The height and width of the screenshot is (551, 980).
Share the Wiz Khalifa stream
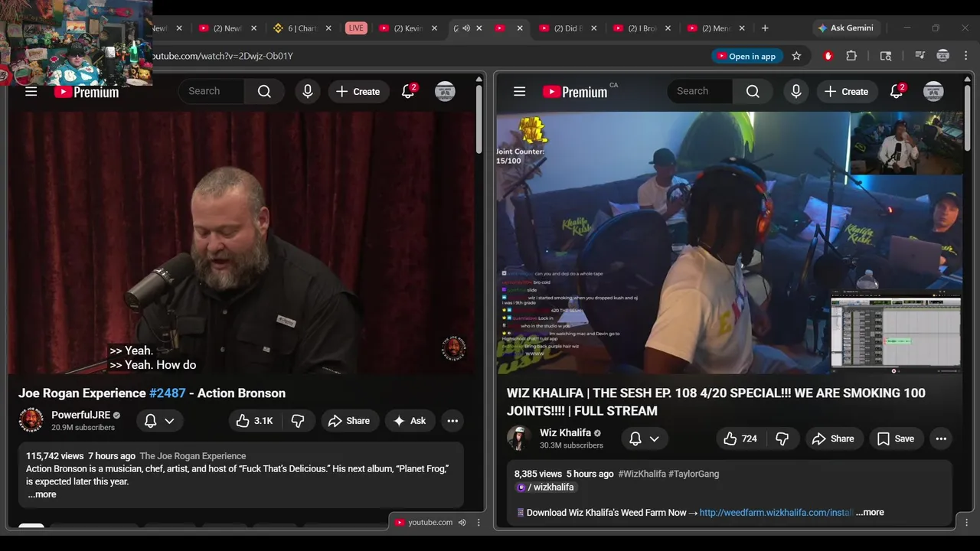pyautogui.click(x=833, y=439)
